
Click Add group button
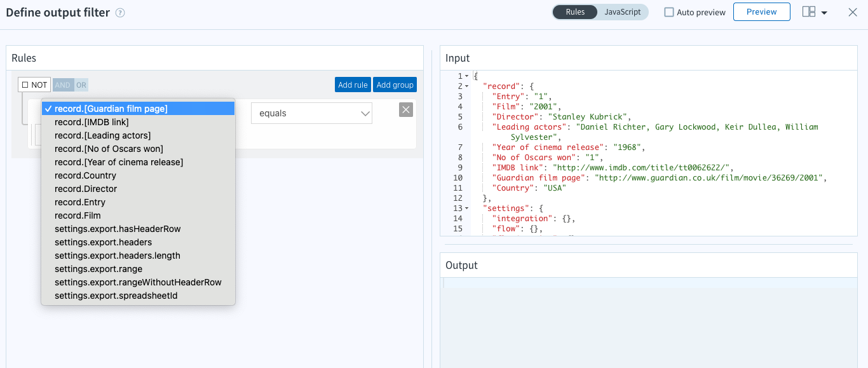click(x=395, y=85)
